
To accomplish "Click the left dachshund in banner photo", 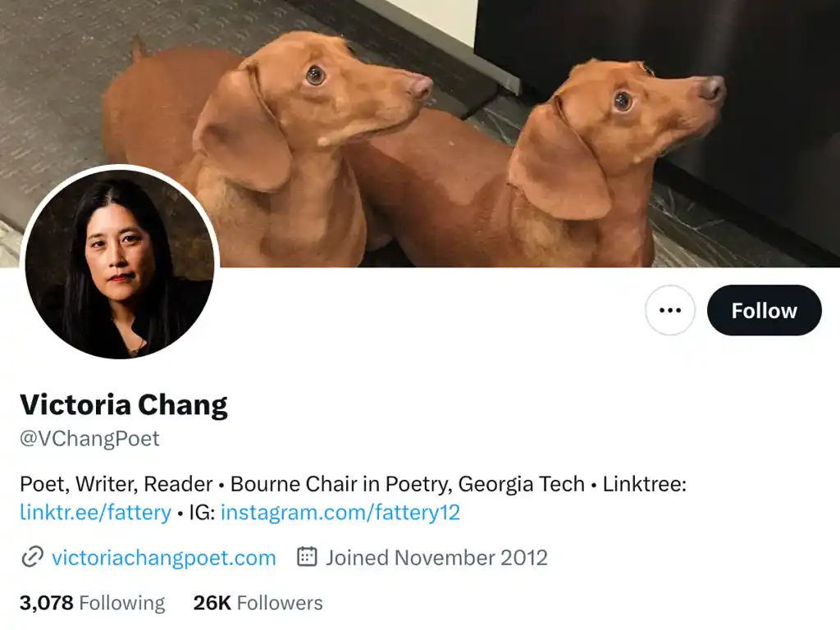I will [257, 150].
